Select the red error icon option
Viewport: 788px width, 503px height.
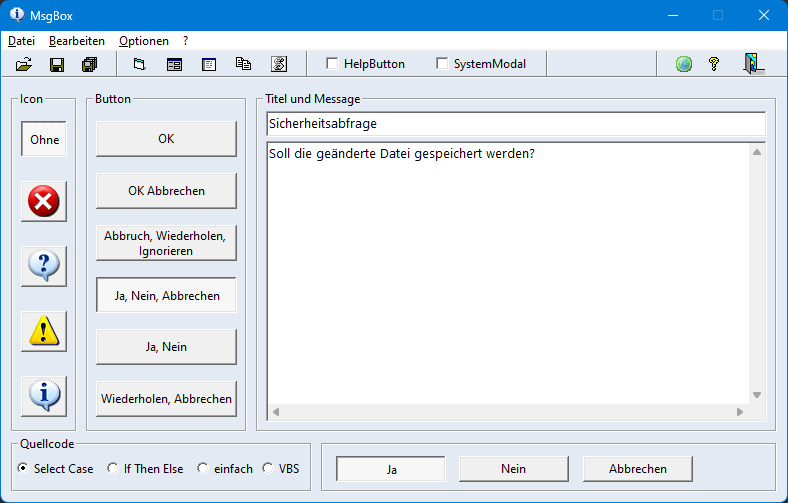44,202
